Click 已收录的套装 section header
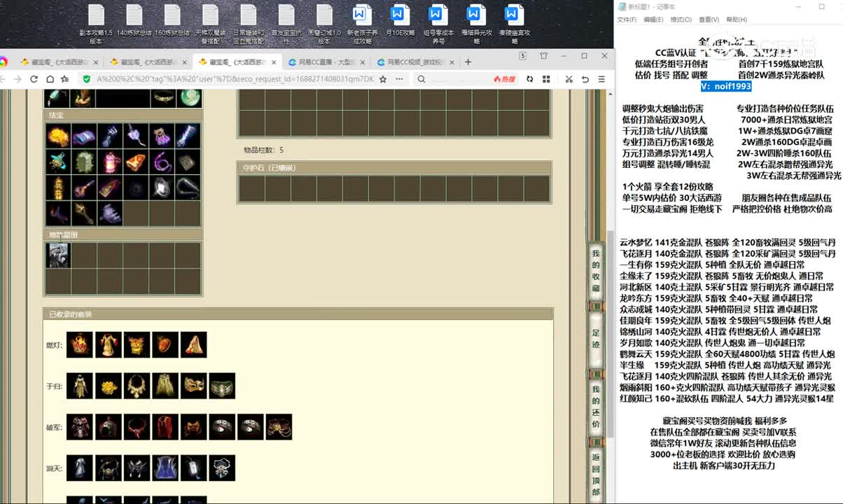This screenshot has width=843, height=504. click(x=298, y=314)
